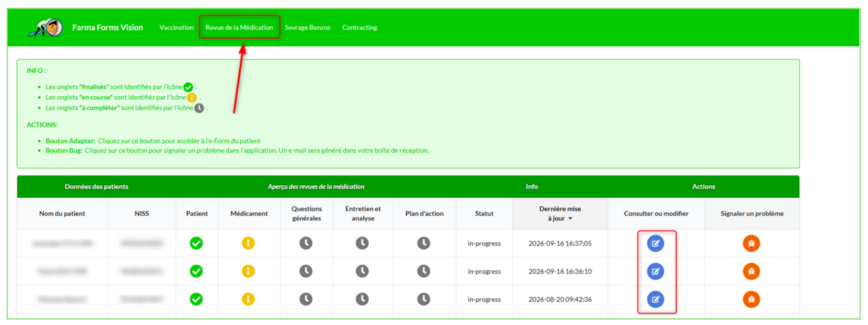Click the Entretien et analyse column header
The width and height of the screenshot is (868, 325).
click(x=362, y=214)
